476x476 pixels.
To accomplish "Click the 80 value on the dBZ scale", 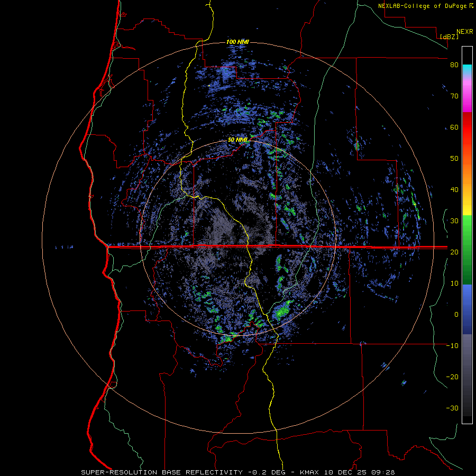I will 454,65.
